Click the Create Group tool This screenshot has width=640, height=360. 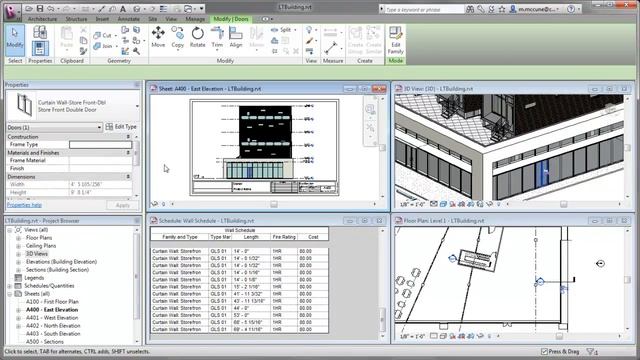click(355, 40)
